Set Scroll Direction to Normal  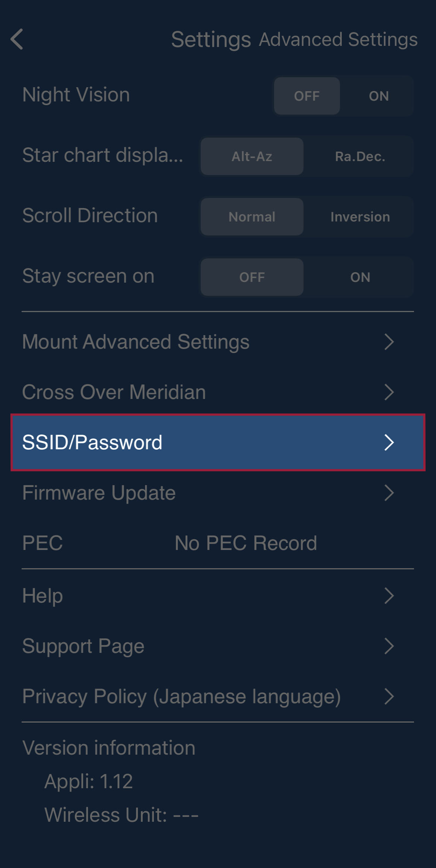point(252,217)
